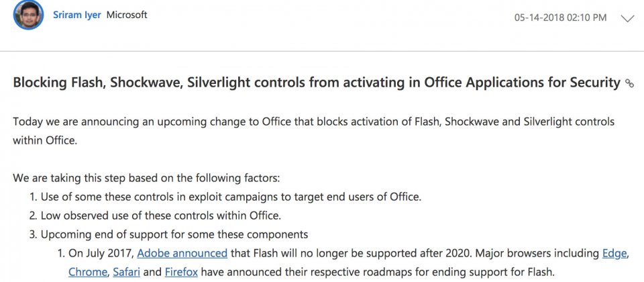
Task: Click the intro paragraph starting 'Today we are announcing'
Action: pos(314,131)
